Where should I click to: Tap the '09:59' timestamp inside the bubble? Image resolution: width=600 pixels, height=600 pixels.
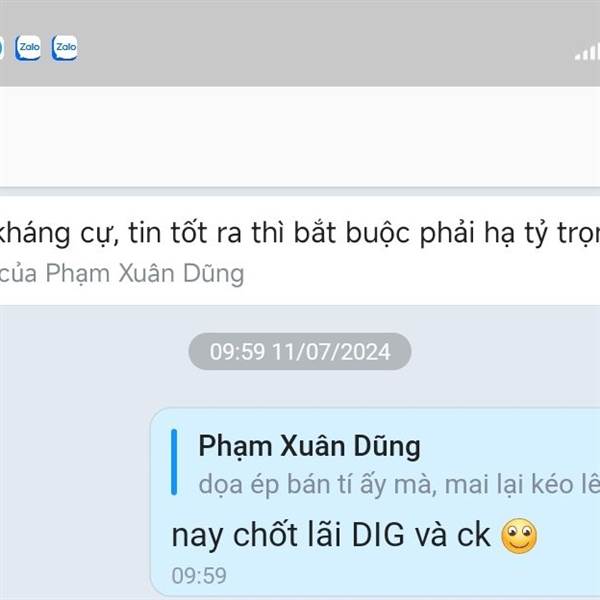click(199, 576)
